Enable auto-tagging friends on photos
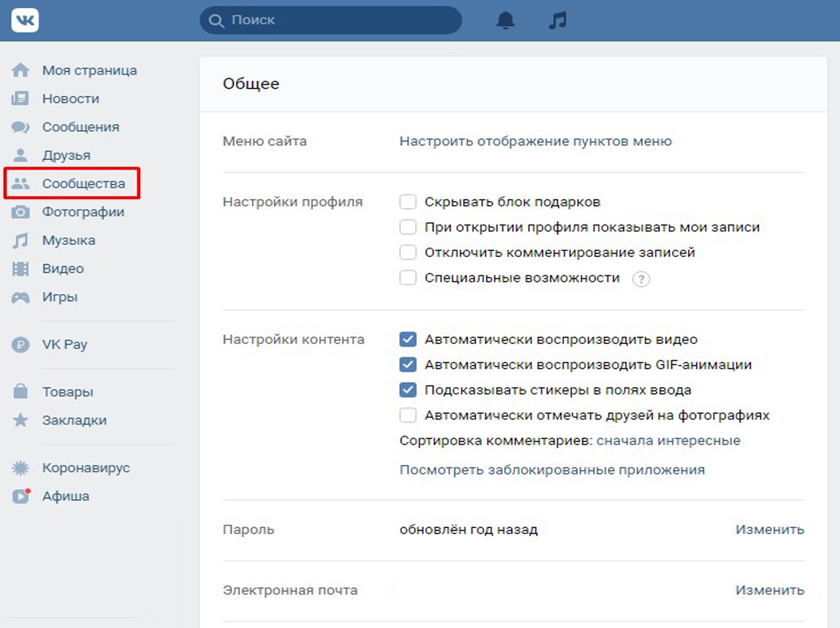 click(x=407, y=416)
